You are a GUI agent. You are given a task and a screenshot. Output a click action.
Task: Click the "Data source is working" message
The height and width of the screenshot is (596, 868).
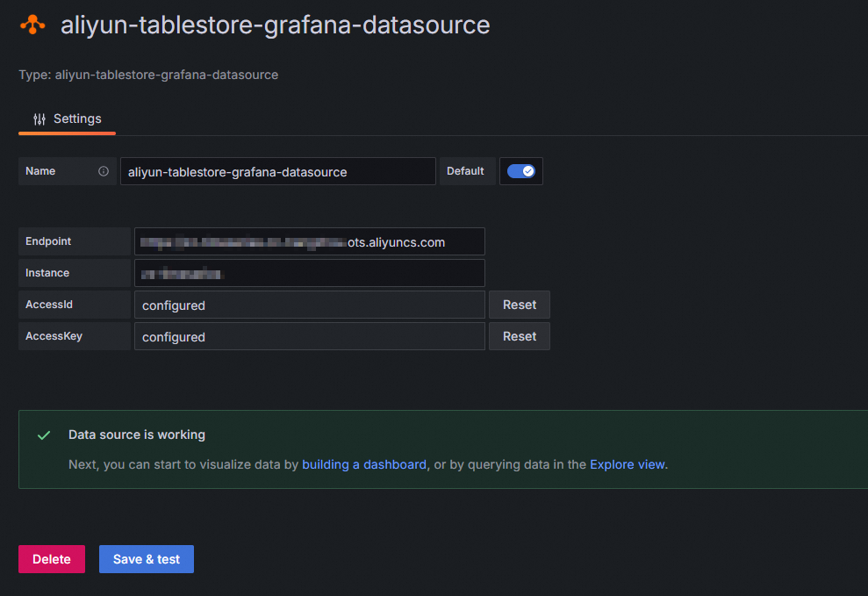tap(137, 434)
